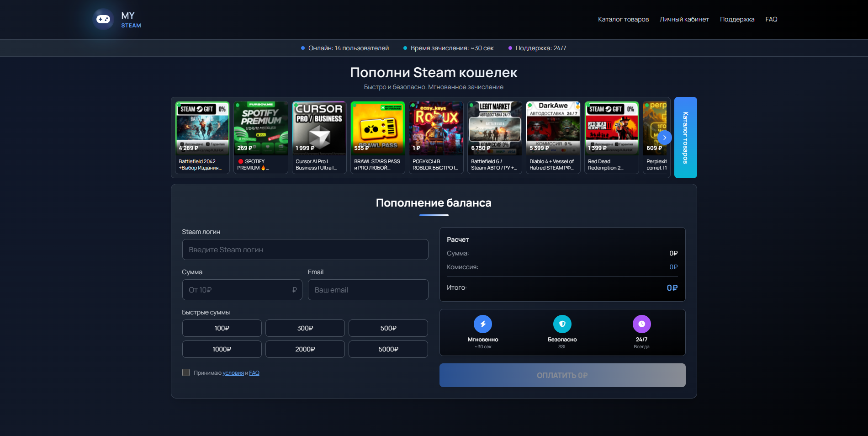Click the shield icon labeled Безопасно
Image resolution: width=868 pixels, height=436 pixels.
click(x=562, y=324)
